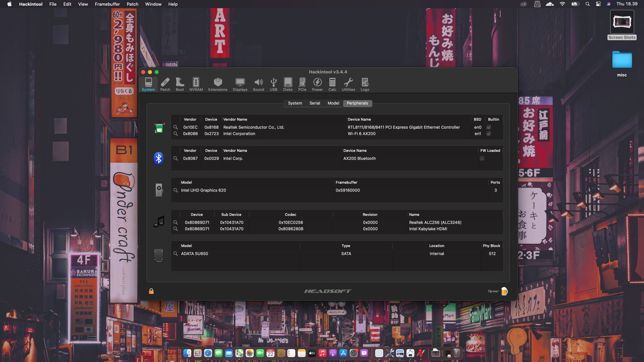The width and height of the screenshot is (644, 362).
Task: Open the Framebuffer menu in menu bar
Action: [x=107, y=4]
